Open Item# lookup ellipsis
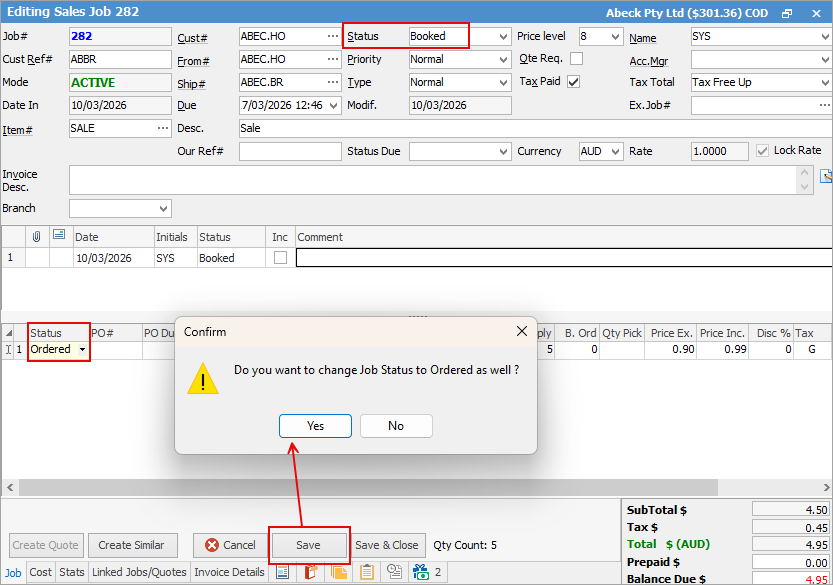 [x=163, y=128]
